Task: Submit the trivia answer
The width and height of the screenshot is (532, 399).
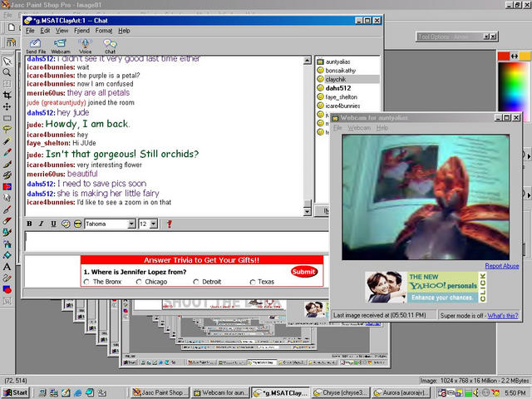Action: click(x=303, y=272)
